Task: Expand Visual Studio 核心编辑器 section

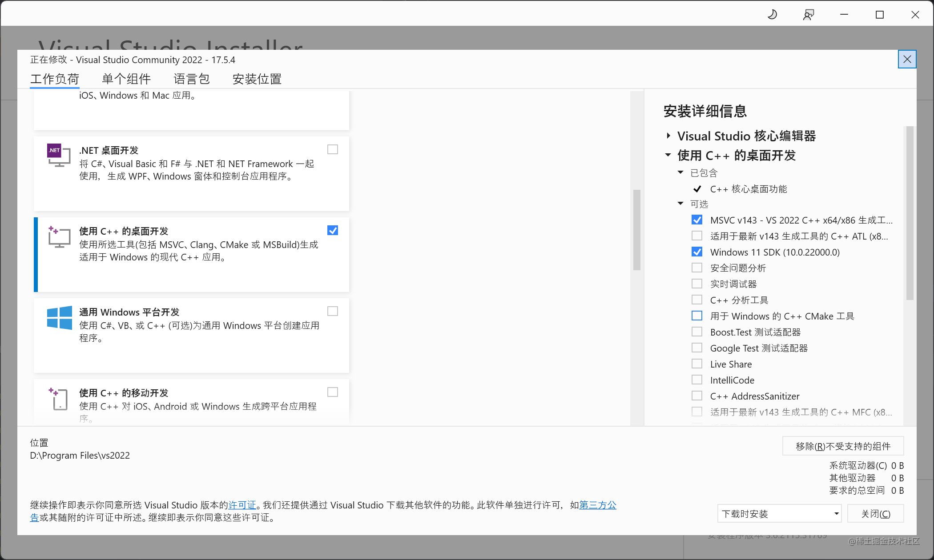Action: 668,136
